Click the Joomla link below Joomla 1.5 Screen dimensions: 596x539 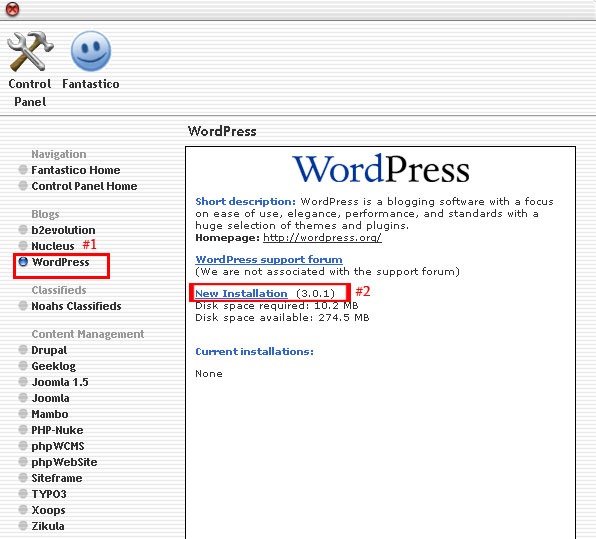pyautogui.click(x=50, y=398)
